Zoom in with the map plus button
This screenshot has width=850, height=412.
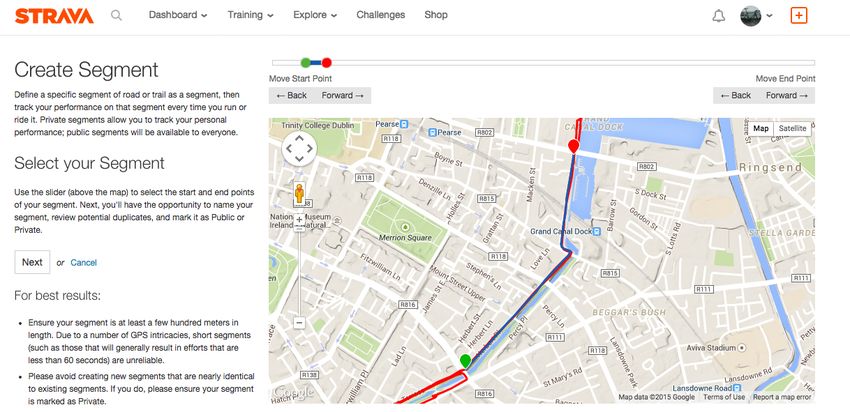tap(299, 220)
